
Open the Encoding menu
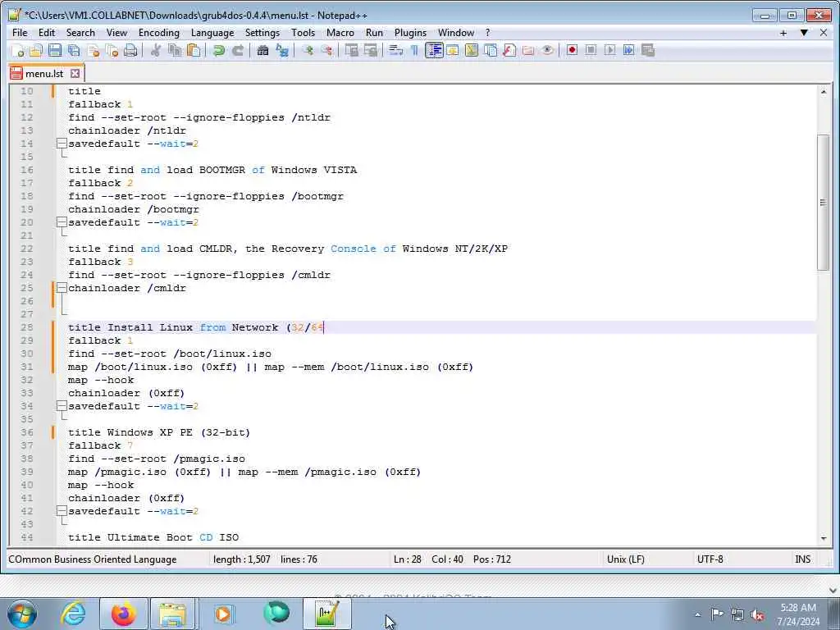(158, 33)
